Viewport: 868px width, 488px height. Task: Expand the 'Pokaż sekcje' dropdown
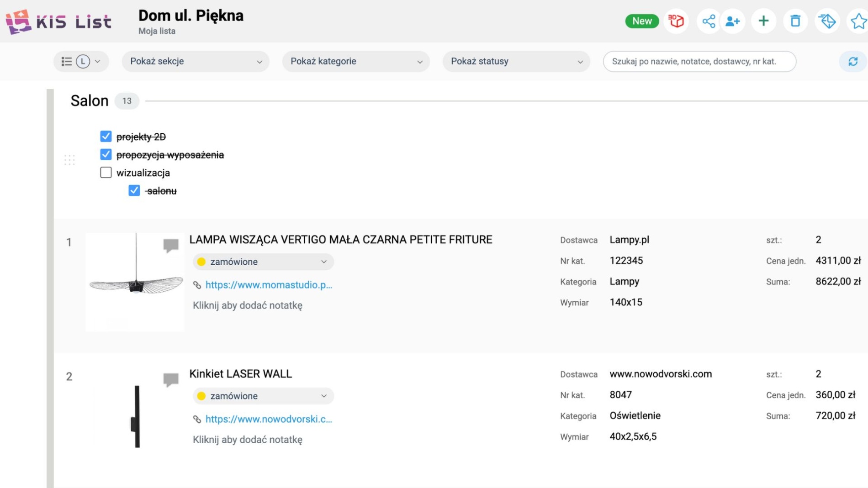tap(196, 62)
